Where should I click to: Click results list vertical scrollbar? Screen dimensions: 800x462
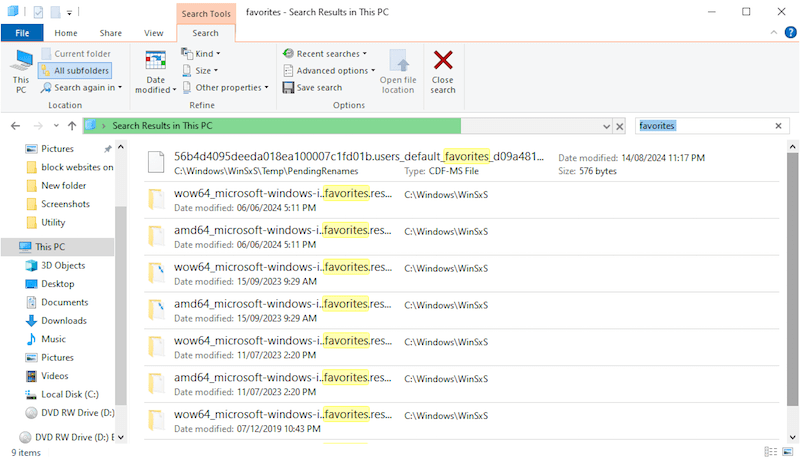pyautogui.click(x=792, y=279)
